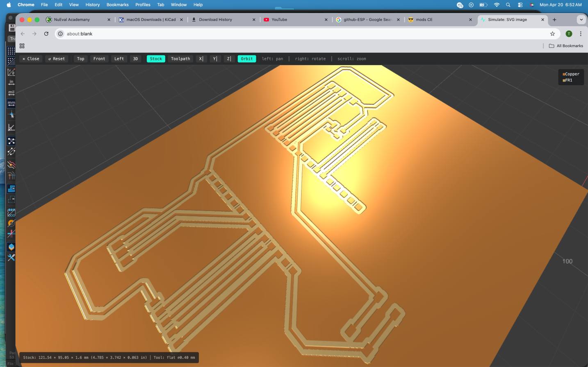The height and width of the screenshot is (367, 588).
Task: Open the Chrome View menu
Action: tap(74, 5)
